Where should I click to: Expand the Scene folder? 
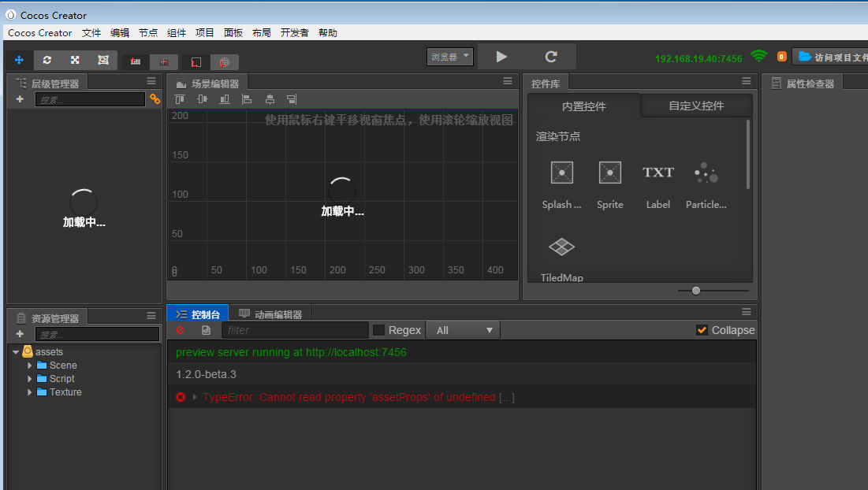(29, 365)
